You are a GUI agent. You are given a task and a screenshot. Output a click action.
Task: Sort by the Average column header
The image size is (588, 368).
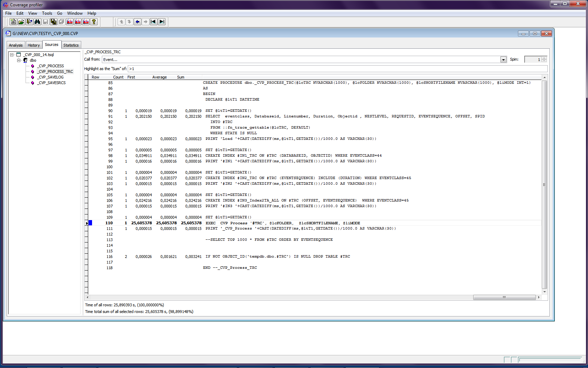pos(160,77)
